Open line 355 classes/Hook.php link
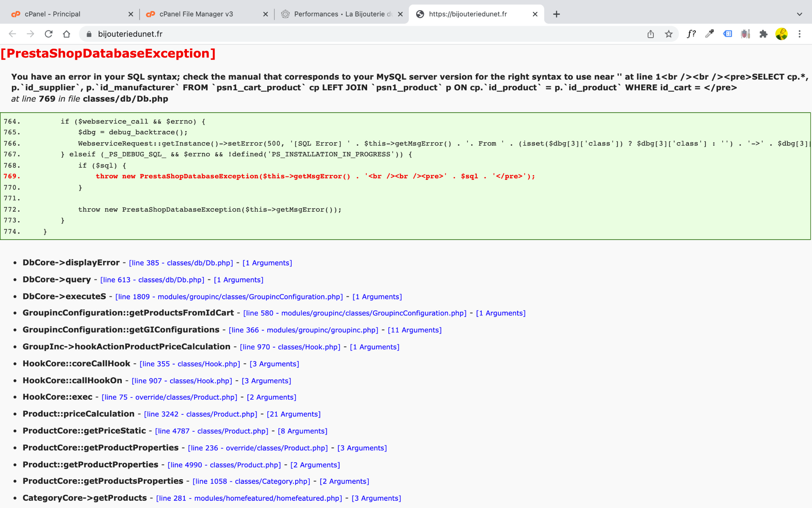Viewport: 812px width, 508px height. point(190,364)
